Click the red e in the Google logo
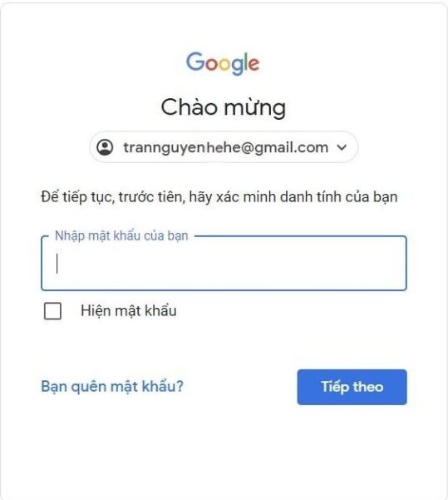The height and width of the screenshot is (500, 448). point(254,64)
